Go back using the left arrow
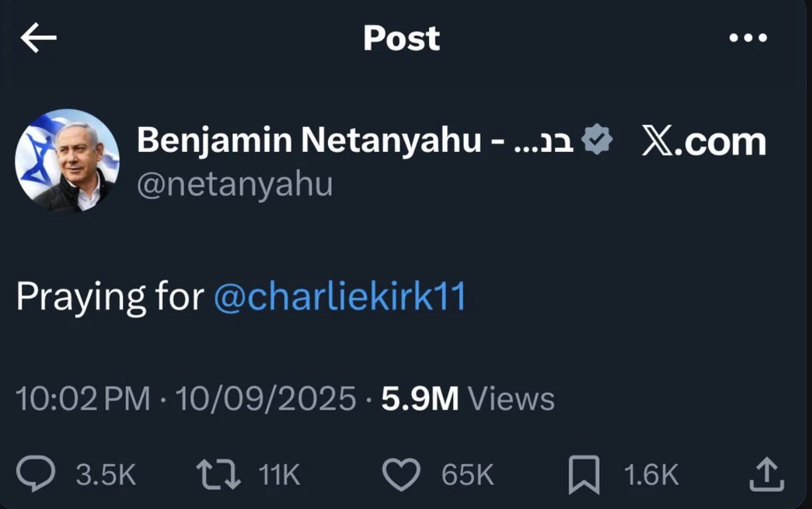The height and width of the screenshot is (509, 812). pyautogui.click(x=38, y=38)
